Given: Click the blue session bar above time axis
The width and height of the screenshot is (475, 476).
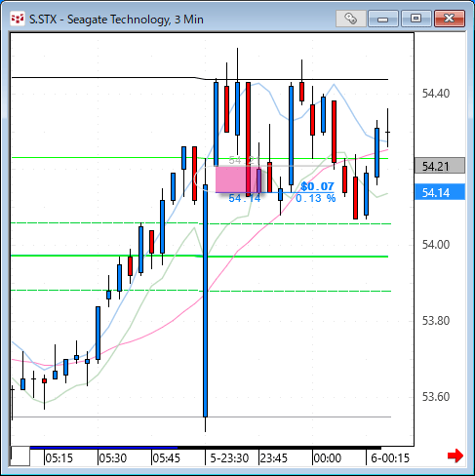Looking at the screenshot, I should pyautogui.click(x=103, y=448).
